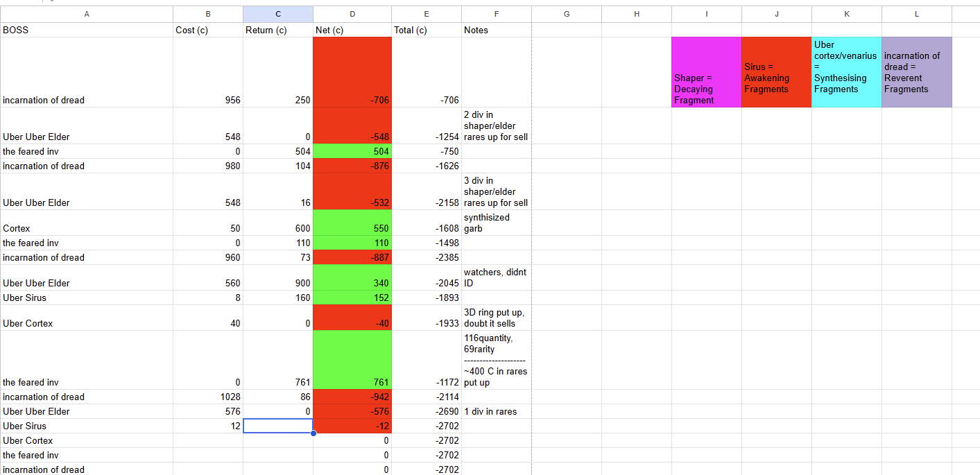This screenshot has width=980, height=475.
Task: Click the note '3 div in shaper/elder rares up for sell'
Action: click(497, 191)
